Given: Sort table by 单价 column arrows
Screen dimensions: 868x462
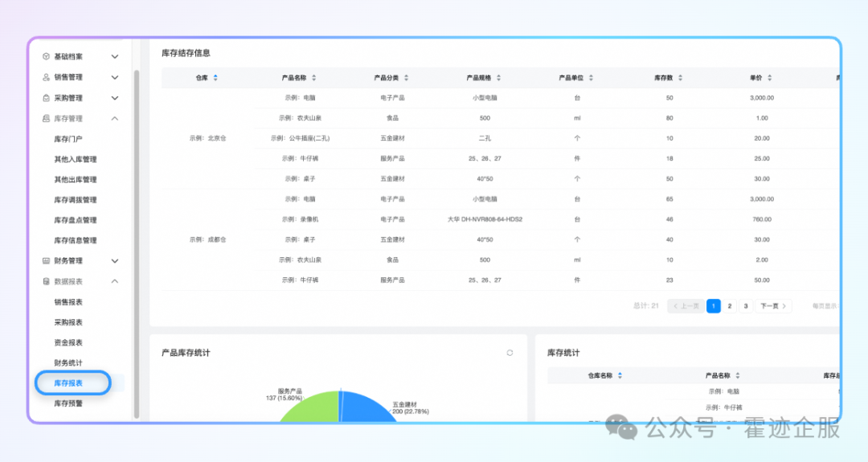Looking at the screenshot, I should coord(769,78).
